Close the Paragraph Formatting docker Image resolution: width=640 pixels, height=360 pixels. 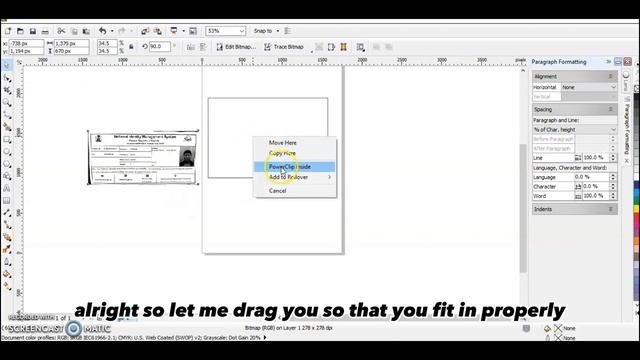pos(628,62)
